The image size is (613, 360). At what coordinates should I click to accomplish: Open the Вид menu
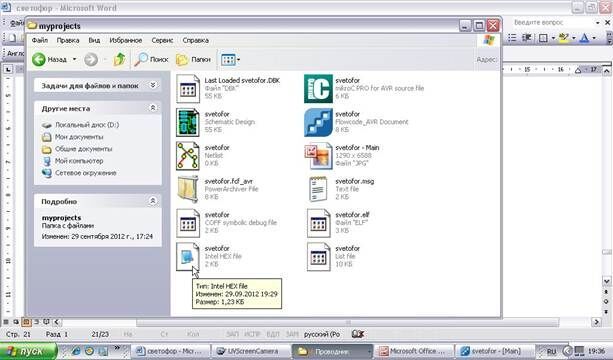(94, 40)
